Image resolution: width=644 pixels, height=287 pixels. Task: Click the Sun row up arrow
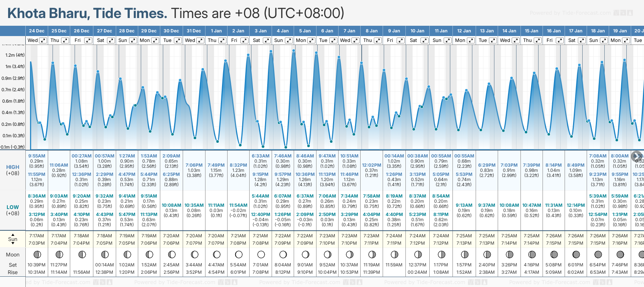click(13, 234)
